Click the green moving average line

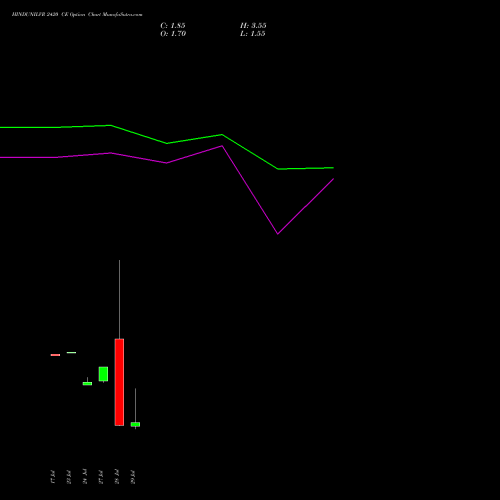point(167,143)
